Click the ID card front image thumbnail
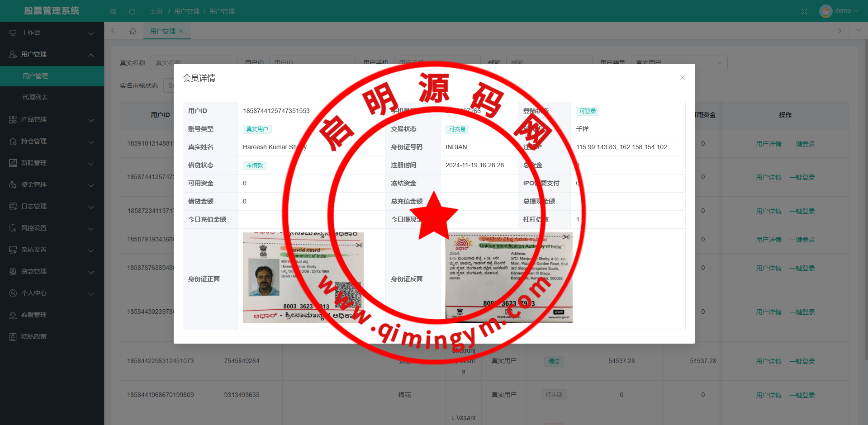This screenshot has width=868, height=425. click(303, 277)
